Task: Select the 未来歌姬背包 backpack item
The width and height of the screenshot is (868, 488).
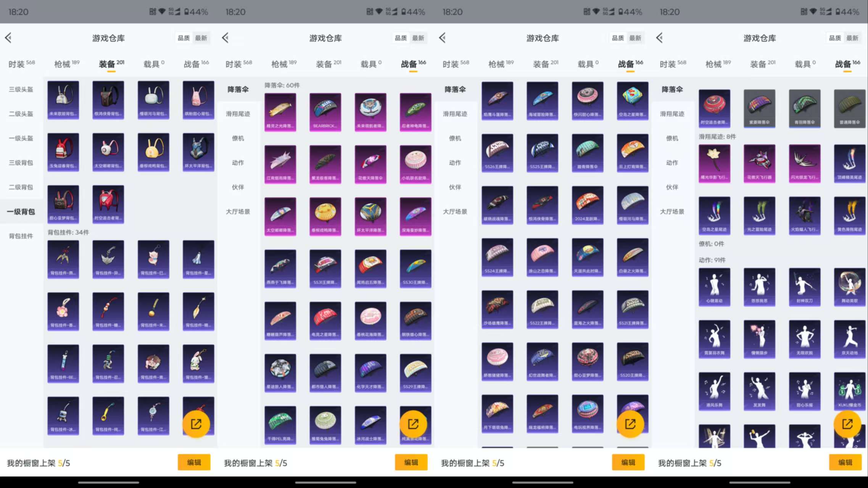Action: click(63, 100)
